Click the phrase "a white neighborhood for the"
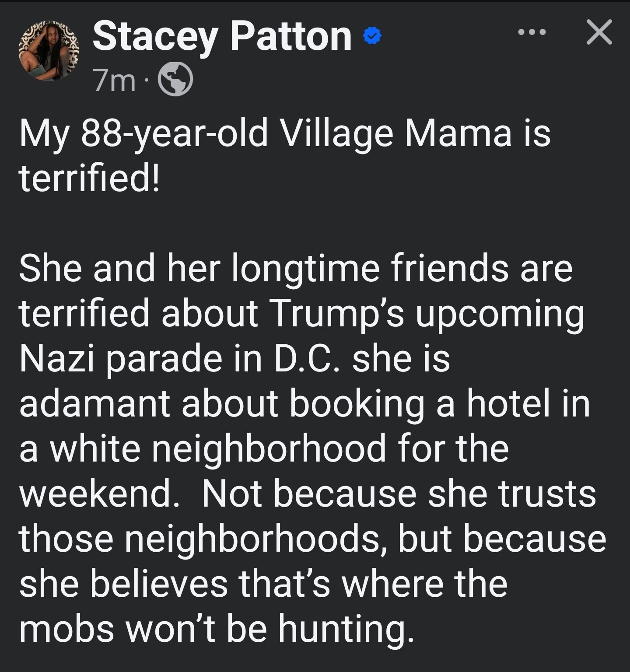Image resolution: width=630 pixels, height=672 pixels. point(264,449)
